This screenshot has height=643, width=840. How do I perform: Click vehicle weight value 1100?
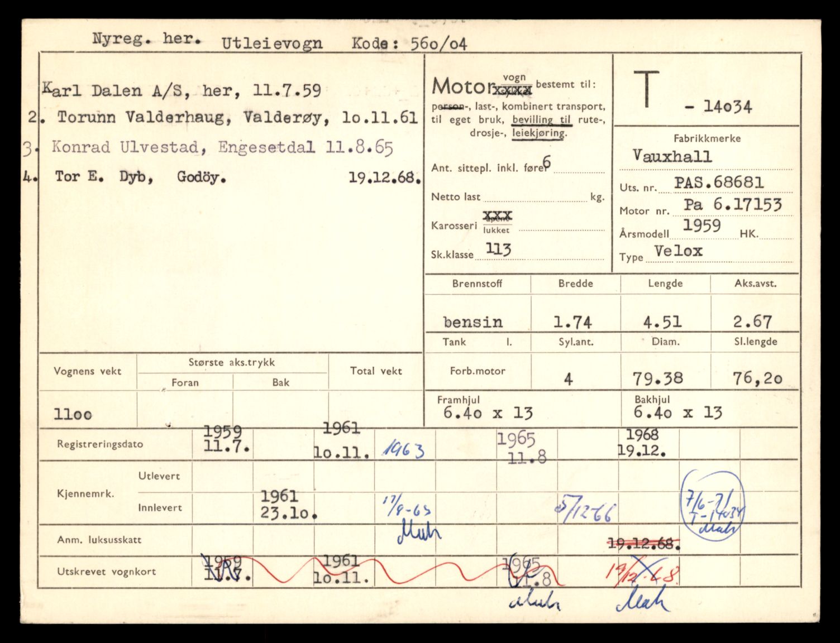(x=73, y=414)
